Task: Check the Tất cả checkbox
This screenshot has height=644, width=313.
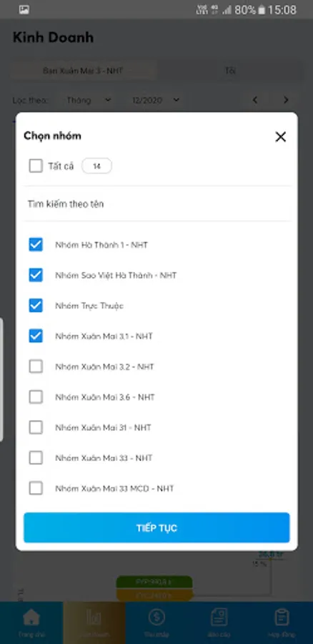Action: point(36,166)
